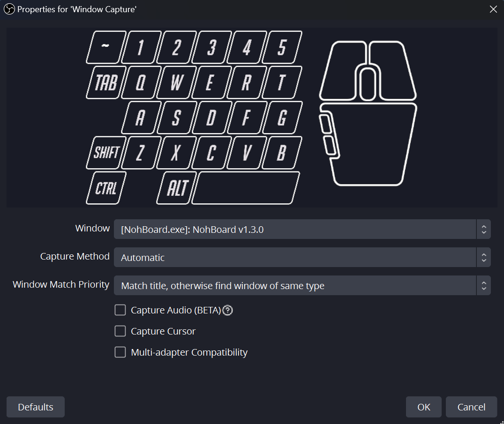Click the W key in the keyboard preview
Screen dimensions: 504x424
click(175, 82)
